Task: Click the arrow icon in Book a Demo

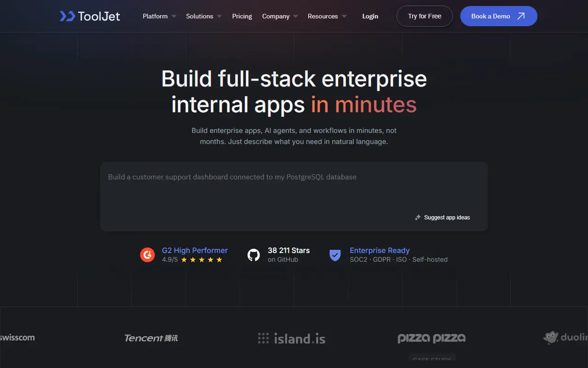Action: (x=521, y=16)
